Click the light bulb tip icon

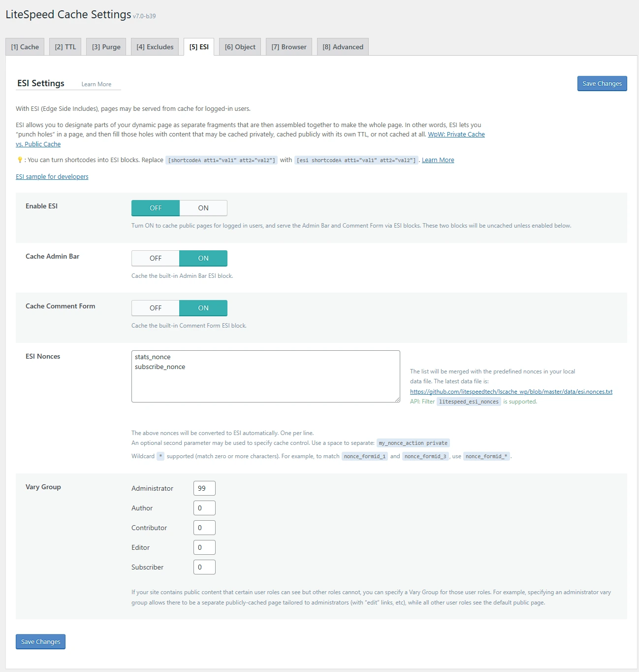tap(20, 160)
